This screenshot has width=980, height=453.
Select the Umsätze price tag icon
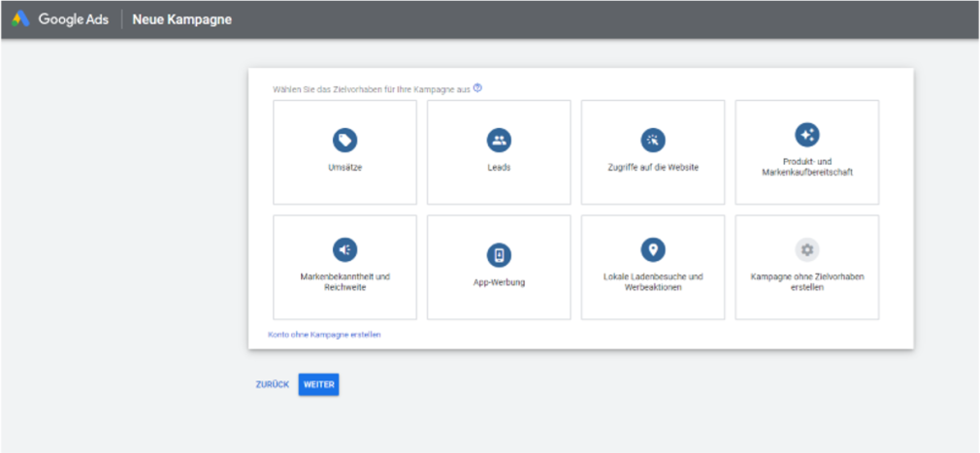click(344, 140)
